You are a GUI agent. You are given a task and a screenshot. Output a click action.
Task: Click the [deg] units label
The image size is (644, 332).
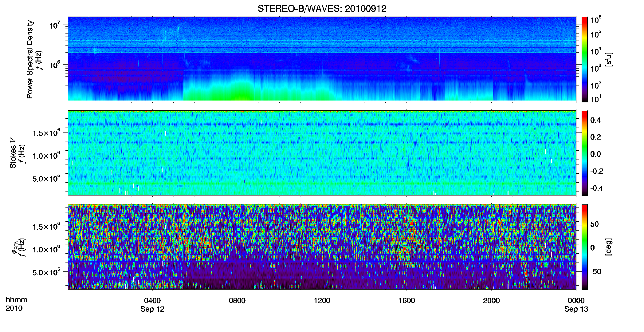coord(609,247)
